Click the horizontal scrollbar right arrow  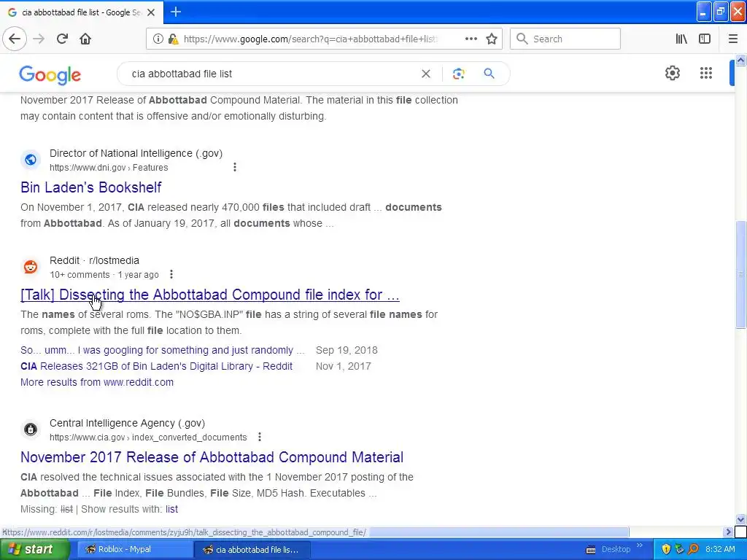[x=728, y=532]
